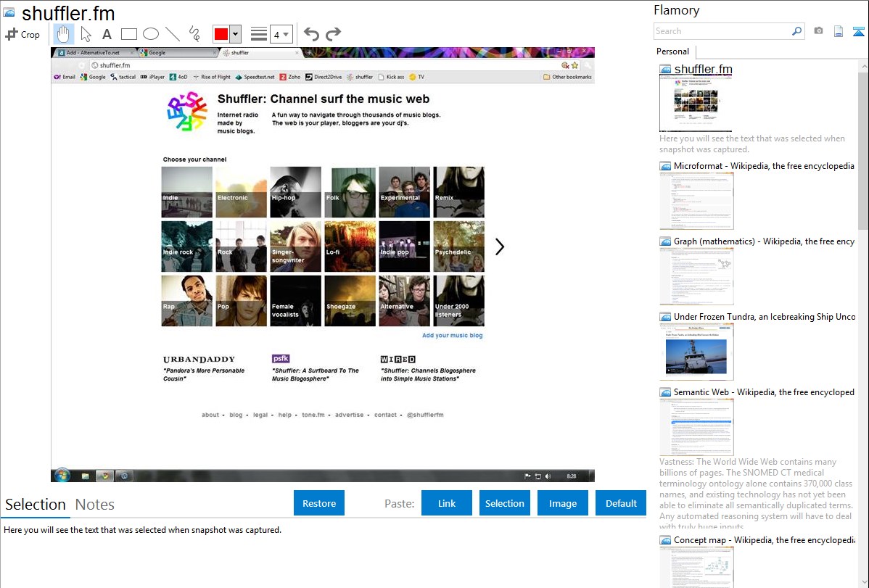Image resolution: width=869 pixels, height=588 pixels.
Task: Redo the annotation
Action: (x=333, y=34)
